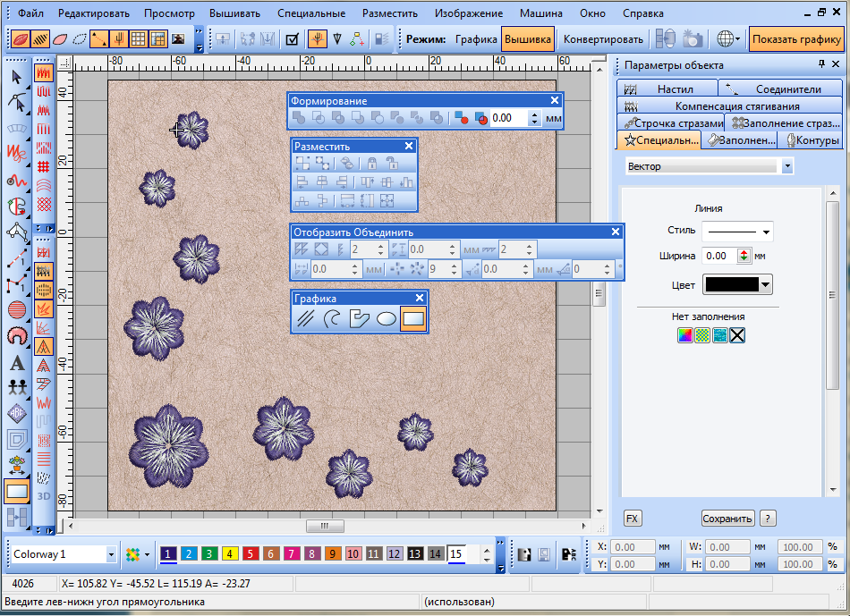
Task: Expand the line Стиль dropdown
Action: pyautogui.click(x=767, y=232)
